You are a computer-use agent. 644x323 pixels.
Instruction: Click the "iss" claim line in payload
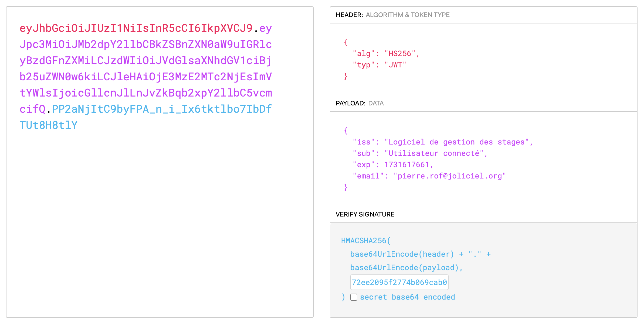pyautogui.click(x=442, y=142)
